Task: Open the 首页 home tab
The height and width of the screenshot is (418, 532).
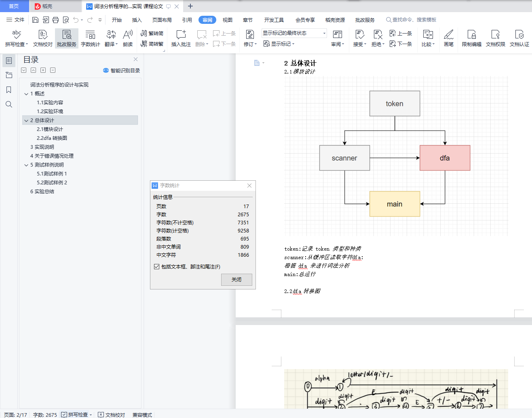Action: coord(14,6)
